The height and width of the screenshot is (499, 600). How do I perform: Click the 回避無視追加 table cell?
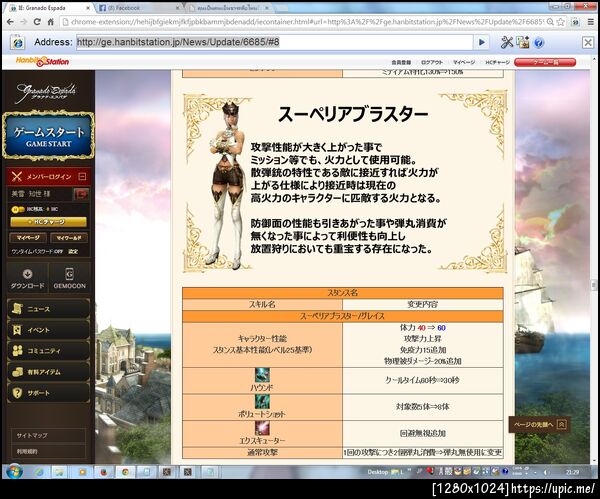(x=422, y=433)
